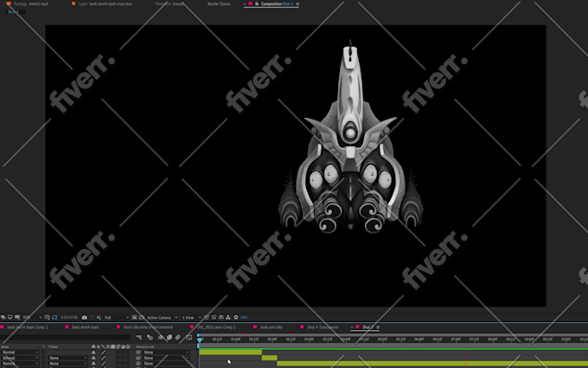Open the Full resolution dropdown

click(x=116, y=317)
